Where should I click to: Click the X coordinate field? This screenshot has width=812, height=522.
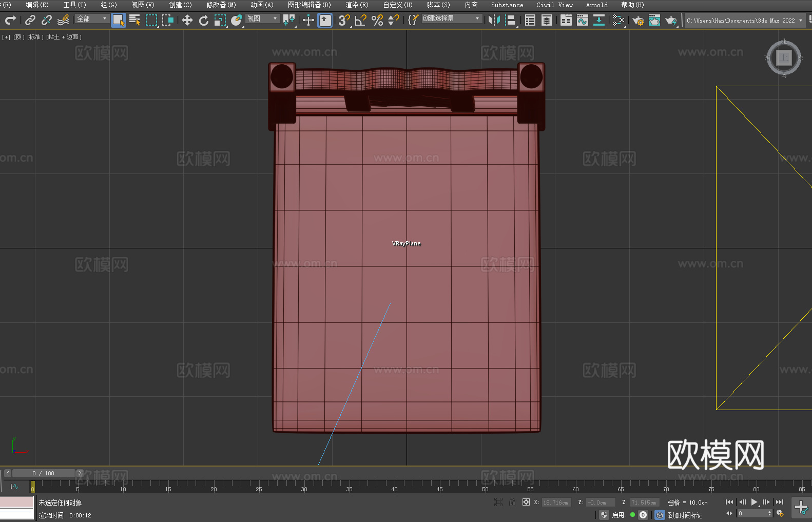click(556, 502)
